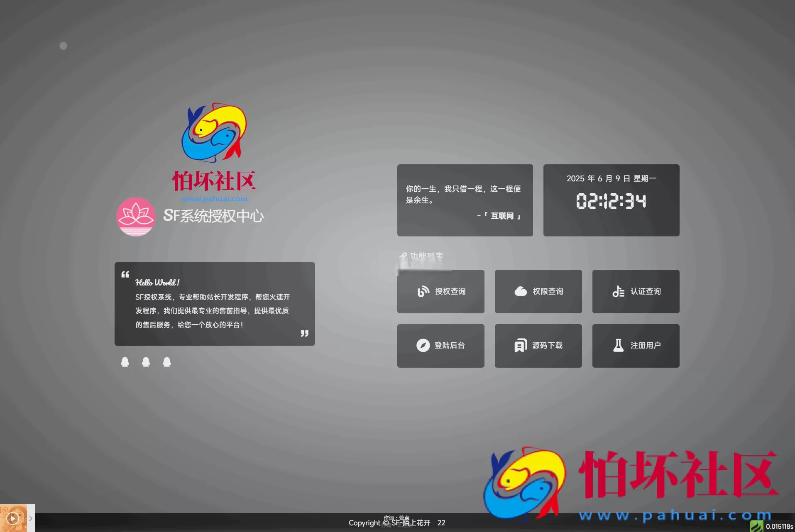
Task: Select 注册用户 to register a user
Action: (x=636, y=346)
